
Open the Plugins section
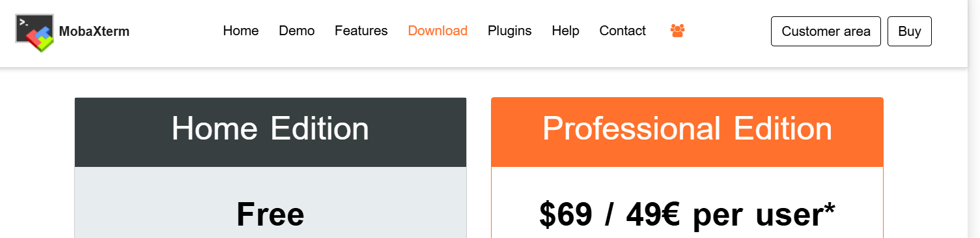(x=510, y=31)
